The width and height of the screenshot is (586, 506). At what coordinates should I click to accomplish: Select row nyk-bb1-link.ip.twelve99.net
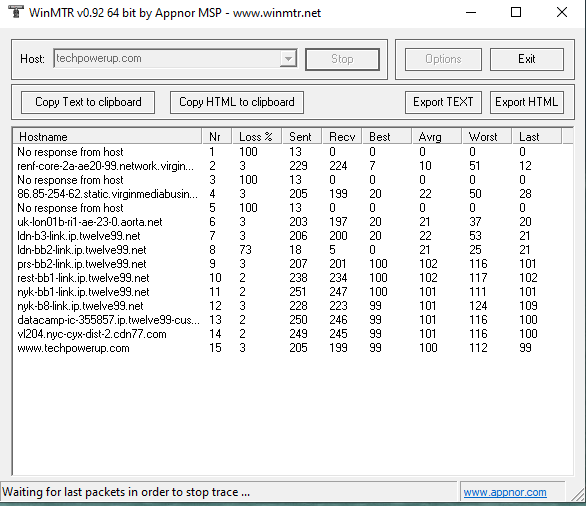tap(287, 292)
